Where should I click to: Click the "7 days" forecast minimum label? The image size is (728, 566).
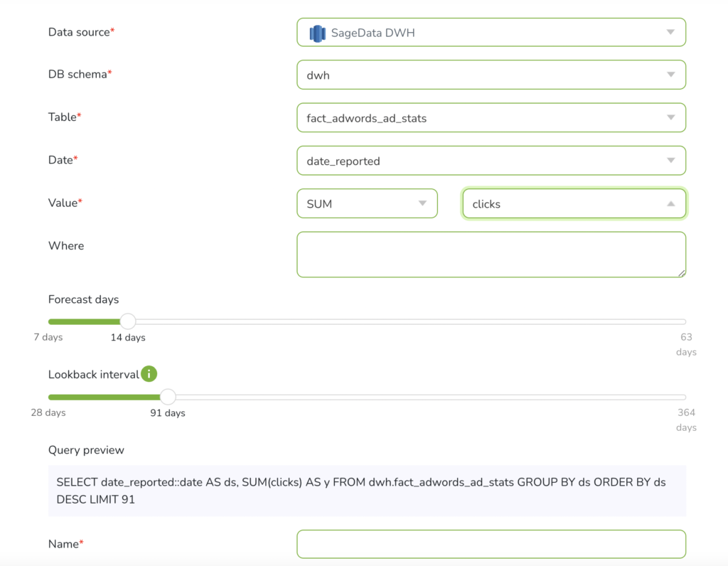[x=48, y=337]
